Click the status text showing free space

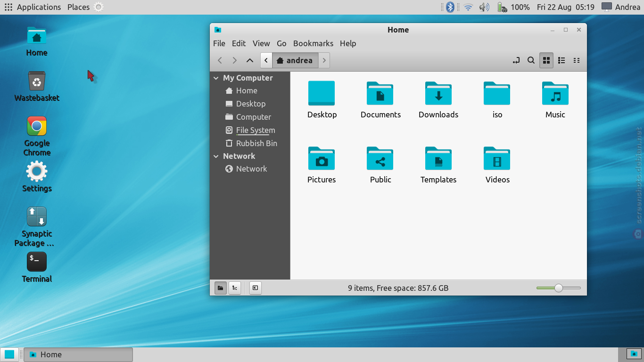(x=398, y=288)
